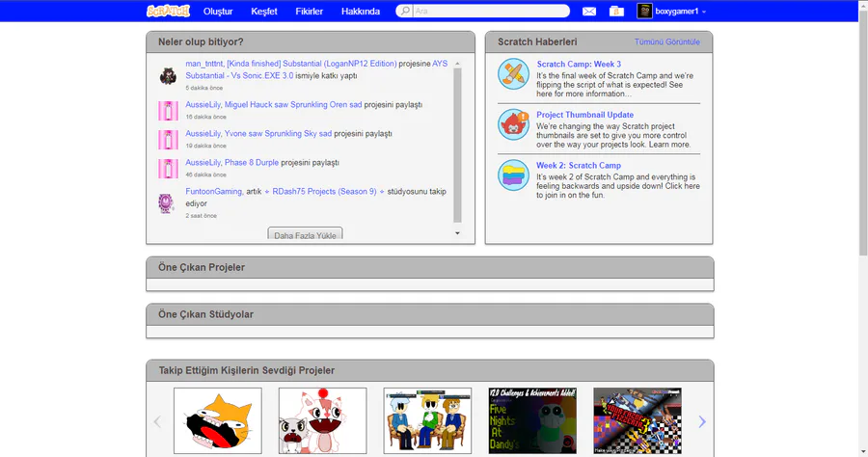Click the activity feed scrollbar thumb
Image resolution: width=868 pixels, height=457 pixels.
(x=457, y=145)
